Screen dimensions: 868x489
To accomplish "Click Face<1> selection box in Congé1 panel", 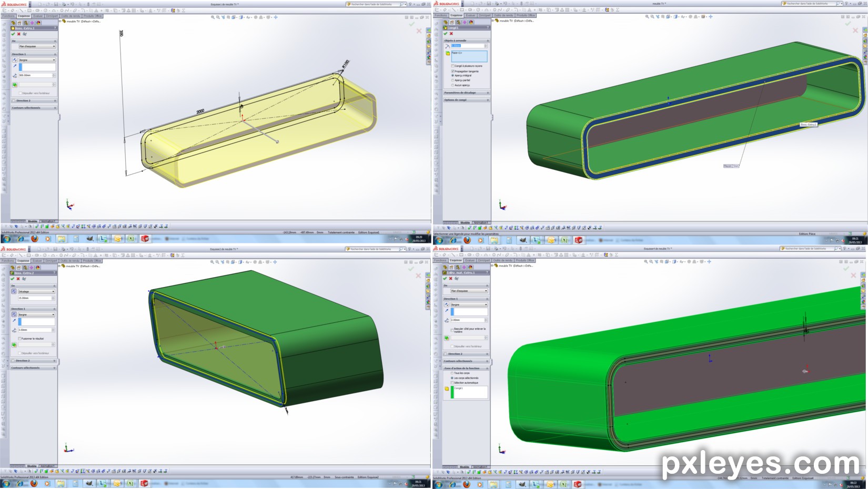I will click(x=469, y=56).
